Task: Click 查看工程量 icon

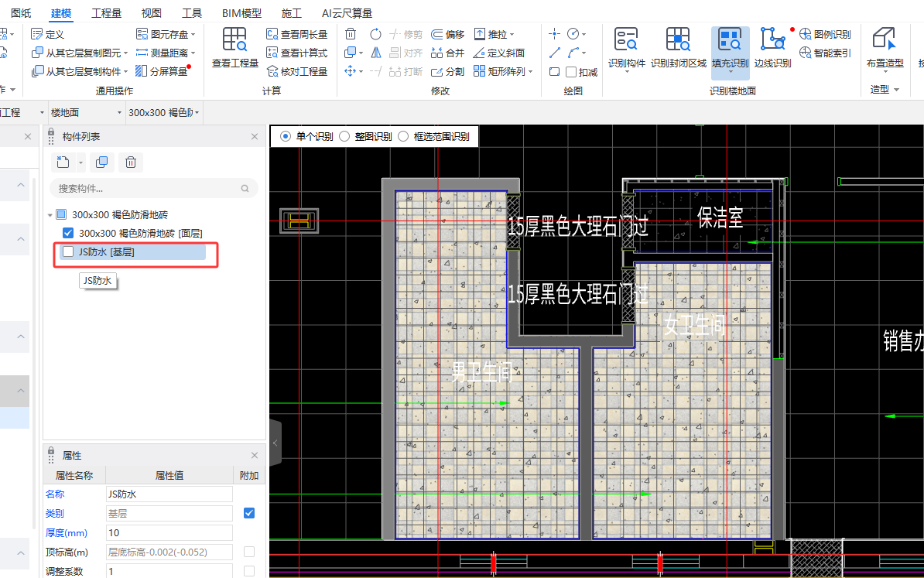Action: point(235,47)
